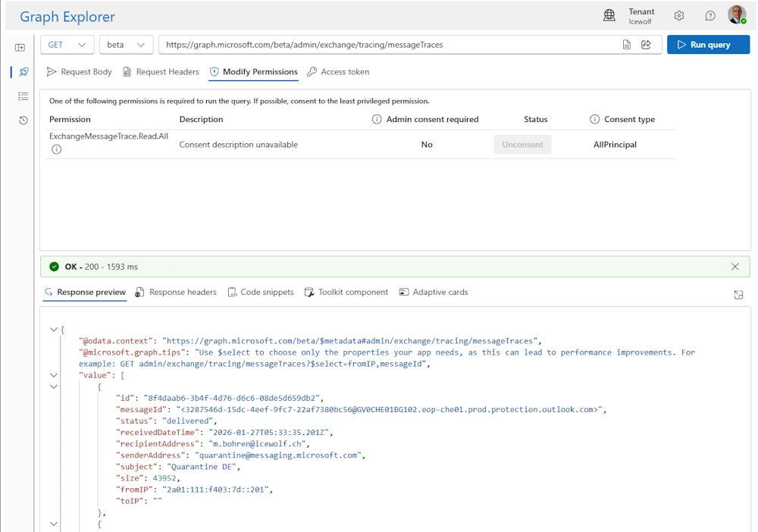This screenshot has height=532, width=758.
Task: Click the Share query icon
Action: tap(647, 45)
